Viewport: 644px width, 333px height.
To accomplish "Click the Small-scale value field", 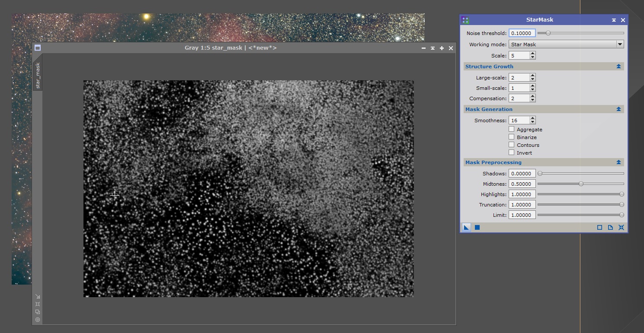I will [519, 88].
